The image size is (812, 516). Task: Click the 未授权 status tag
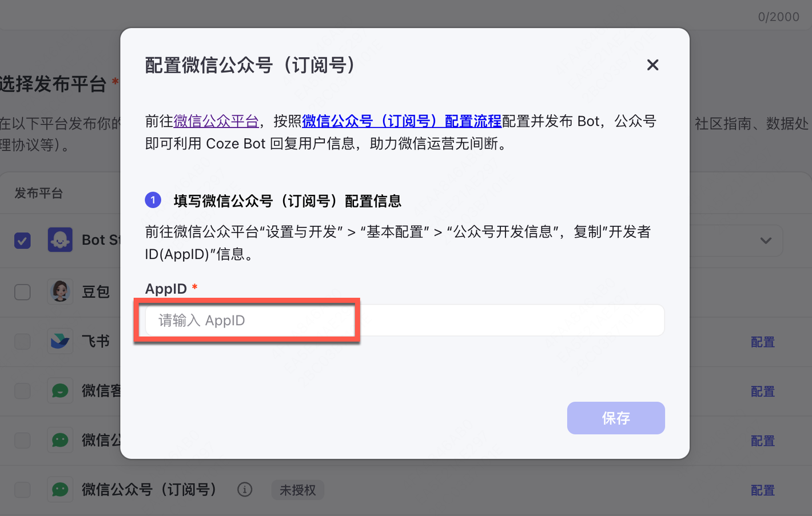(x=297, y=490)
